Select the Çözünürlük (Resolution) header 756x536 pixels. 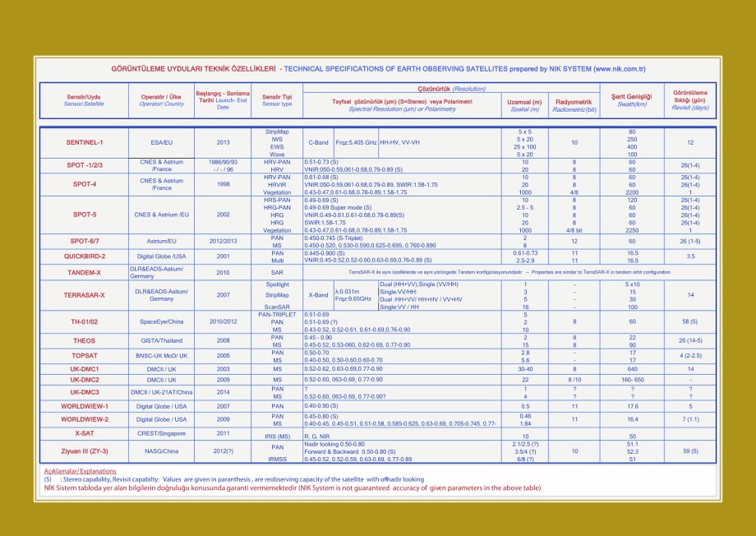click(451, 89)
